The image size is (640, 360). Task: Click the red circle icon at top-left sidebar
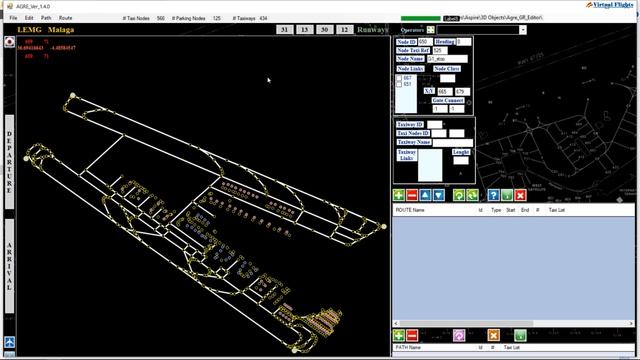[x=9, y=42]
